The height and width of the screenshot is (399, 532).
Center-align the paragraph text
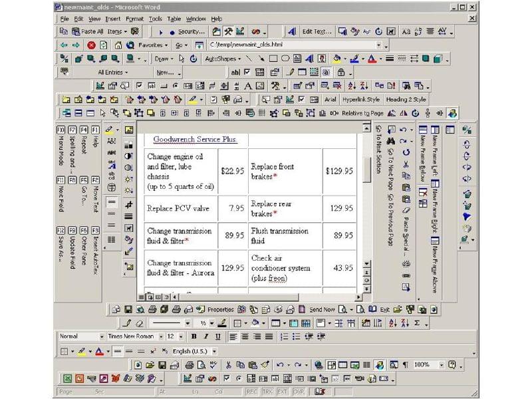click(245, 336)
